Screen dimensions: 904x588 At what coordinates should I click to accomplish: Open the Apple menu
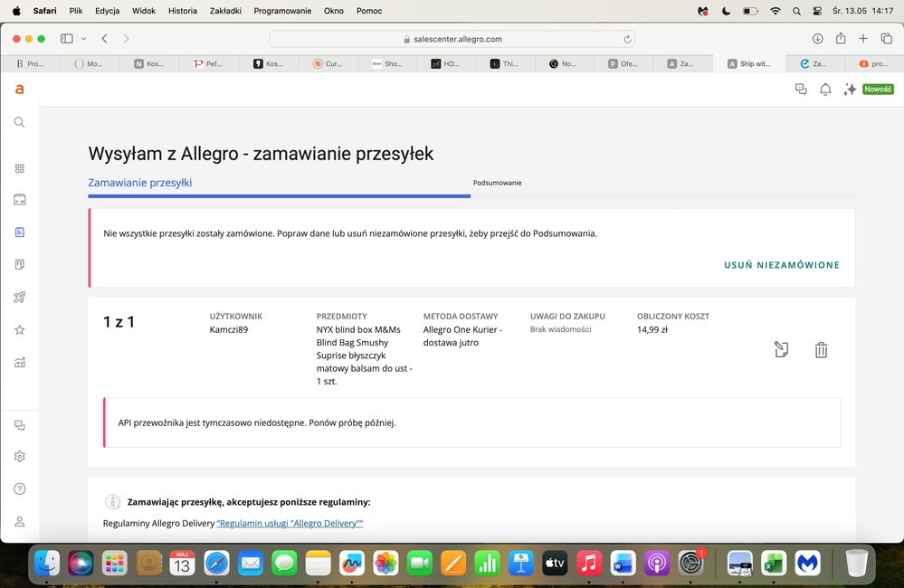click(x=16, y=11)
